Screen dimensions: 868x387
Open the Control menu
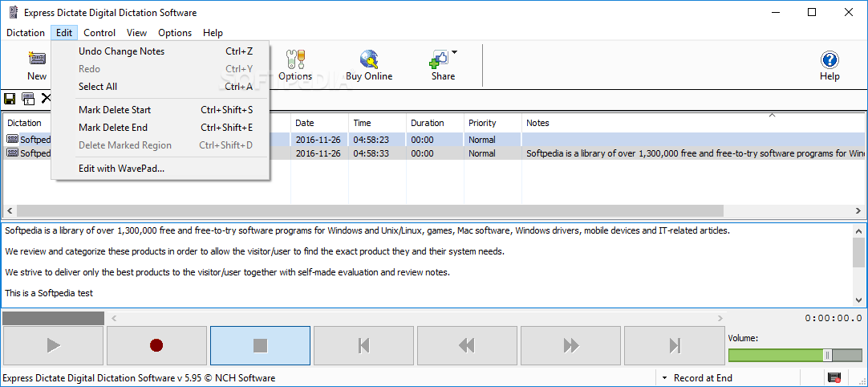pos(99,33)
